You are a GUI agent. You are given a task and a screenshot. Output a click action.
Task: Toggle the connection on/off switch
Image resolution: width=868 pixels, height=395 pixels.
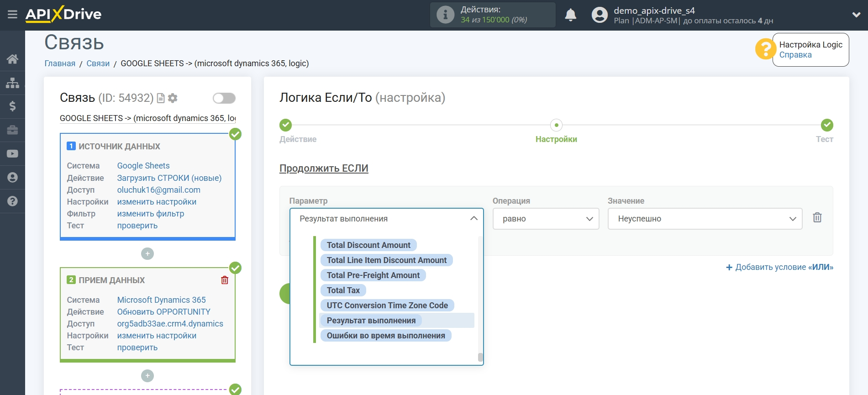click(x=224, y=98)
